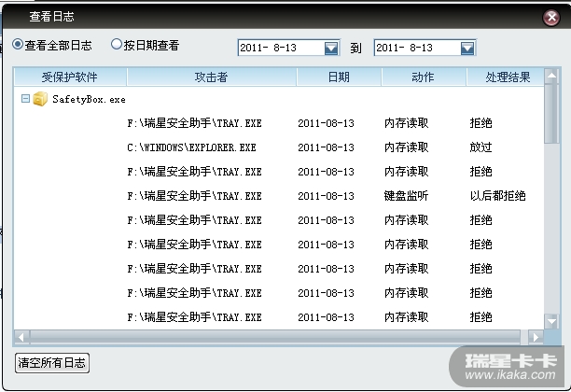Close the 查看日志 dialog
This screenshot has height=392, width=571.
click(x=551, y=17)
